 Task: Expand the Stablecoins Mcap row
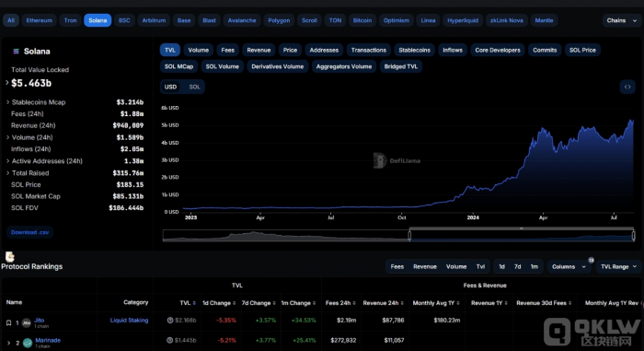pyautogui.click(x=7, y=102)
